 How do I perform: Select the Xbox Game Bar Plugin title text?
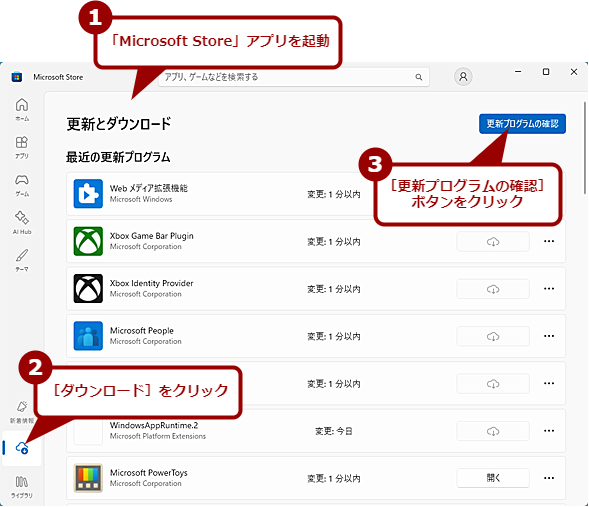point(151,236)
